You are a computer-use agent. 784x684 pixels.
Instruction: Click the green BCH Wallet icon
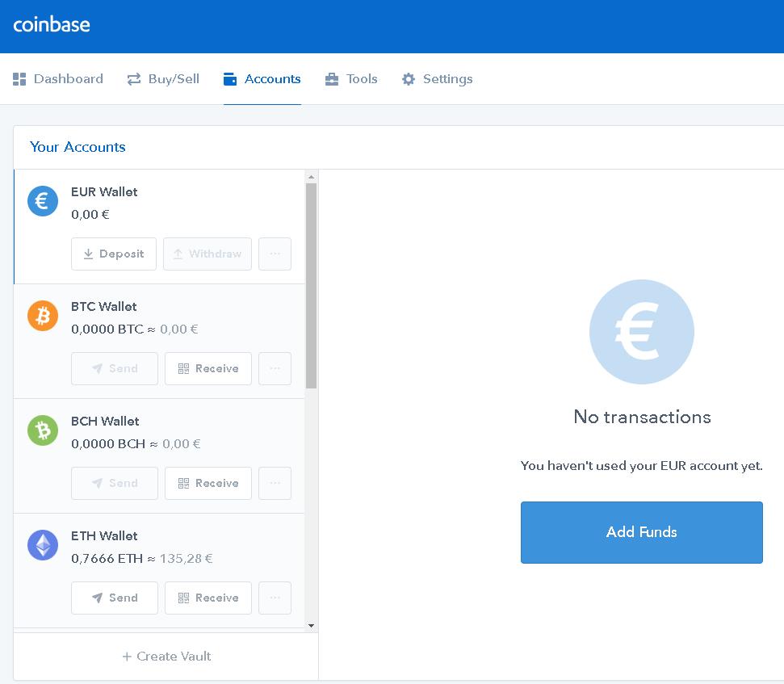pyautogui.click(x=42, y=430)
